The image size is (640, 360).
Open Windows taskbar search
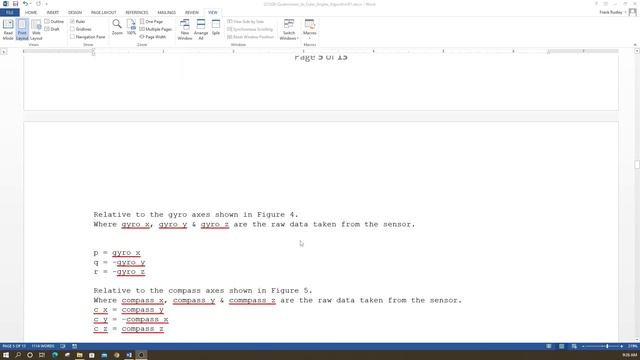[x=18, y=355]
